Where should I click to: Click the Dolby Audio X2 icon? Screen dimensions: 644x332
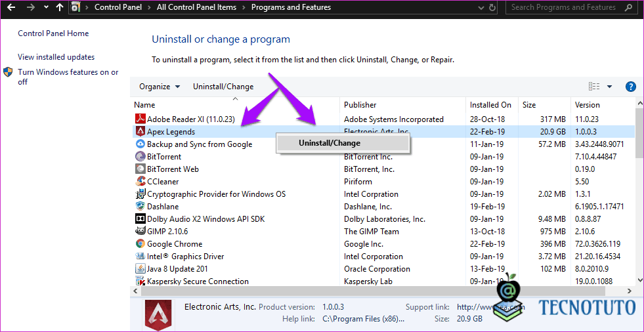click(140, 218)
